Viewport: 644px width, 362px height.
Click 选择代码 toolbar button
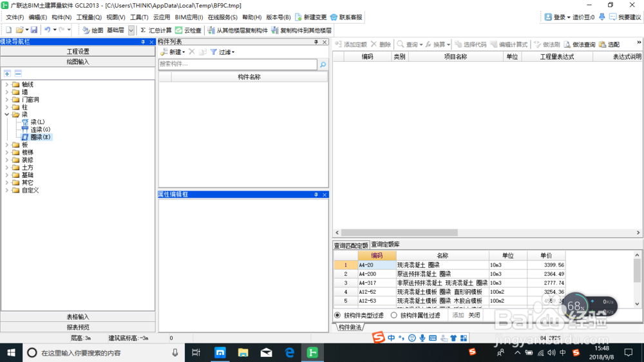click(x=470, y=44)
